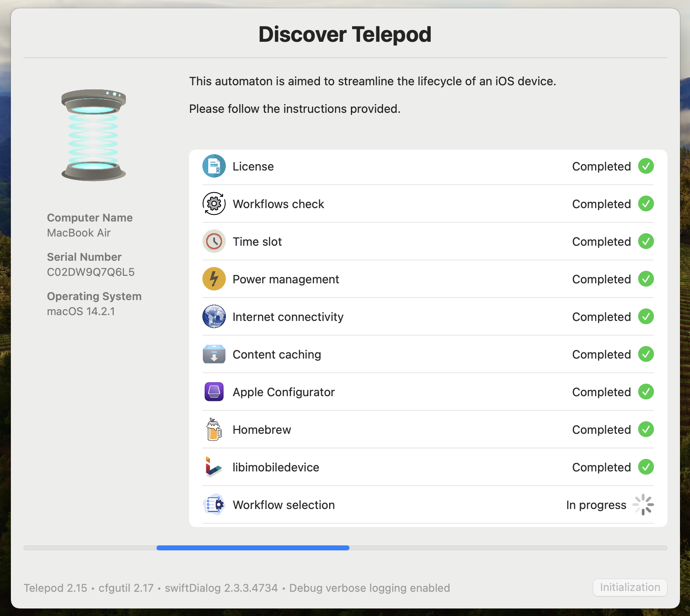This screenshot has height=616, width=690.
Task: Click 'Completed' status in the Homebrew row
Action: [602, 430]
